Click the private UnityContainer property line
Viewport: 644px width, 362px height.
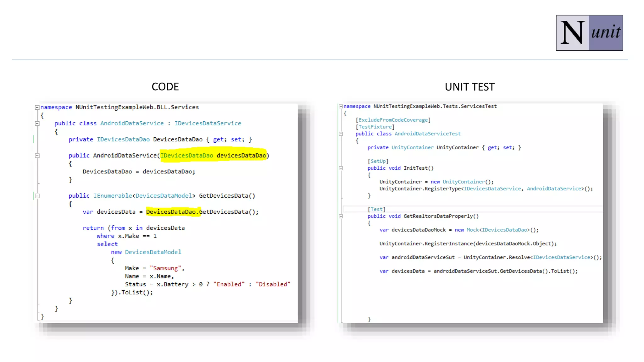(x=444, y=147)
